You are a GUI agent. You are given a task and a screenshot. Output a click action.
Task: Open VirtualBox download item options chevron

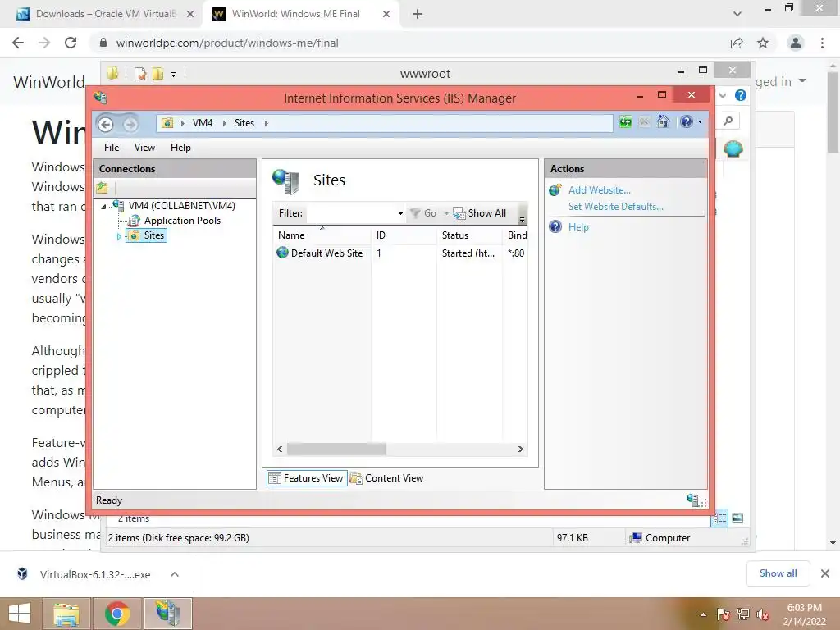point(175,574)
